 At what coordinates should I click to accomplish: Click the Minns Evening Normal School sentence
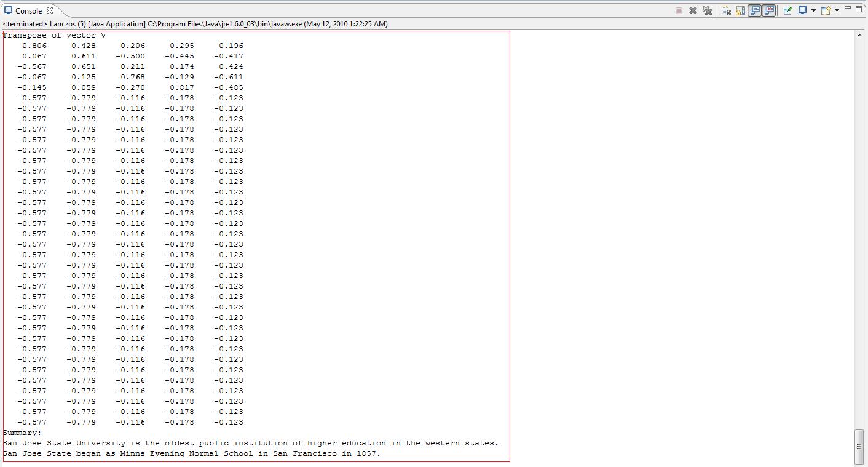(x=192, y=453)
